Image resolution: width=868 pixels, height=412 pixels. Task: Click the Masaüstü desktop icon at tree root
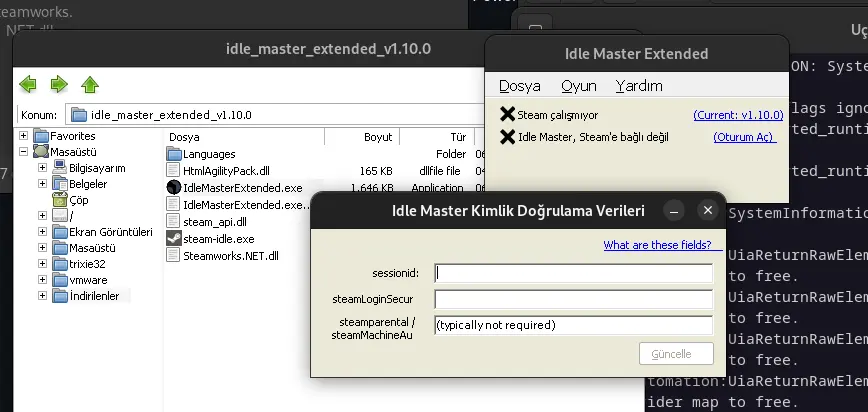point(41,151)
